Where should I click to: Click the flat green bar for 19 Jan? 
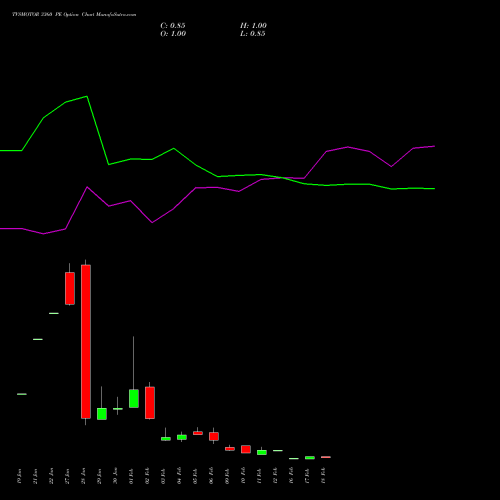22,394
